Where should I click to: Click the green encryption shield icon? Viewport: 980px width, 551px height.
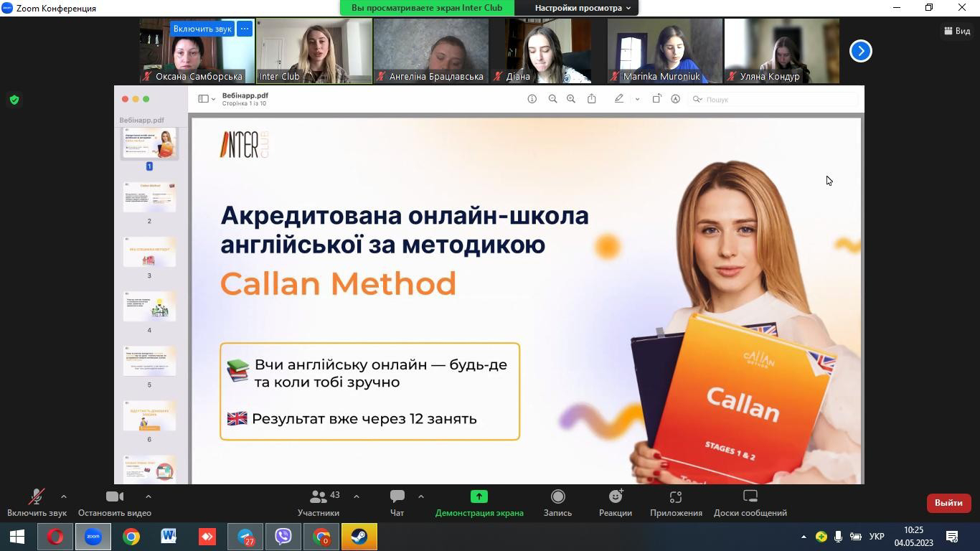14,100
